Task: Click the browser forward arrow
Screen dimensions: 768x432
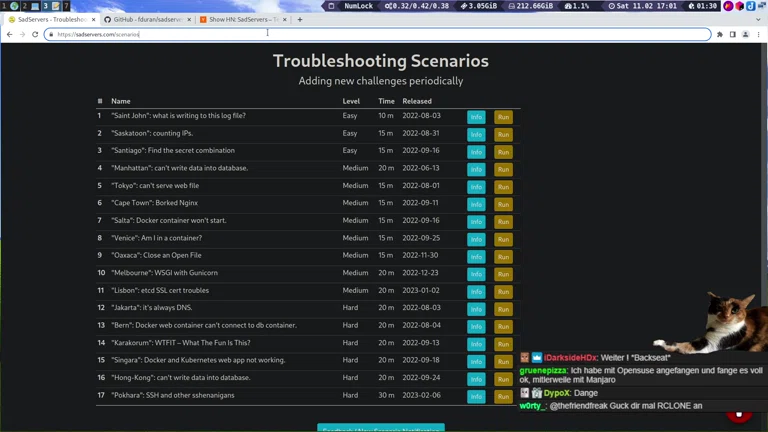Action: 22,34
